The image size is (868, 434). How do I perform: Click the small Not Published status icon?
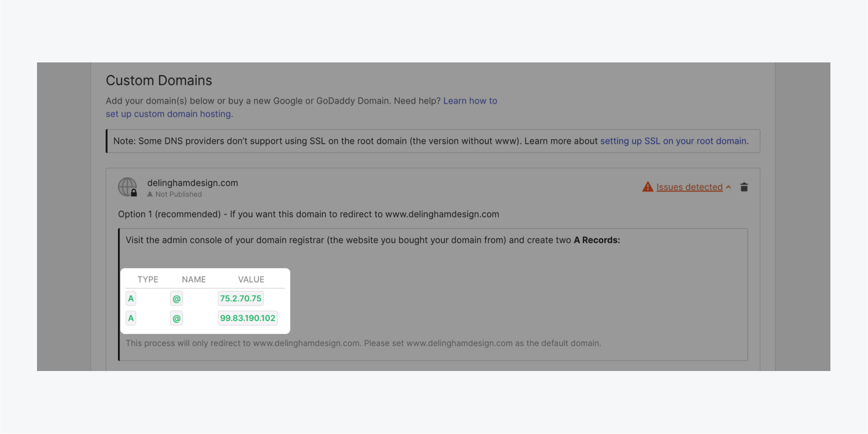pyautogui.click(x=150, y=195)
